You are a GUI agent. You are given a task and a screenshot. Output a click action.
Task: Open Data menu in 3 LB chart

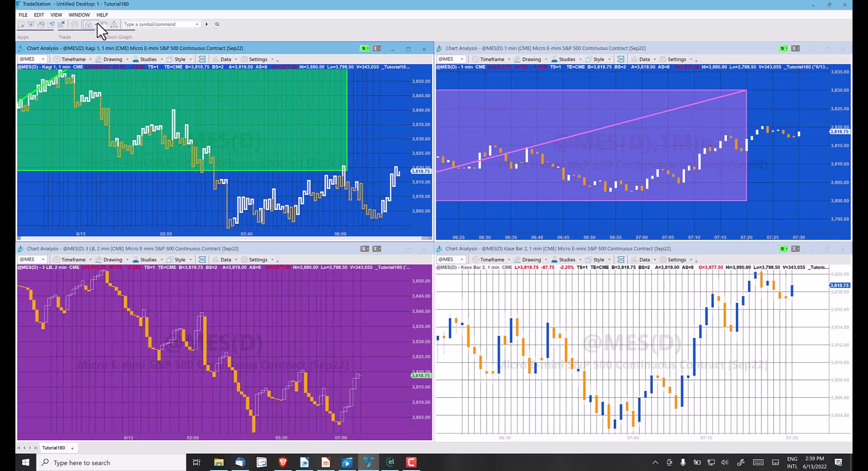[225, 260]
